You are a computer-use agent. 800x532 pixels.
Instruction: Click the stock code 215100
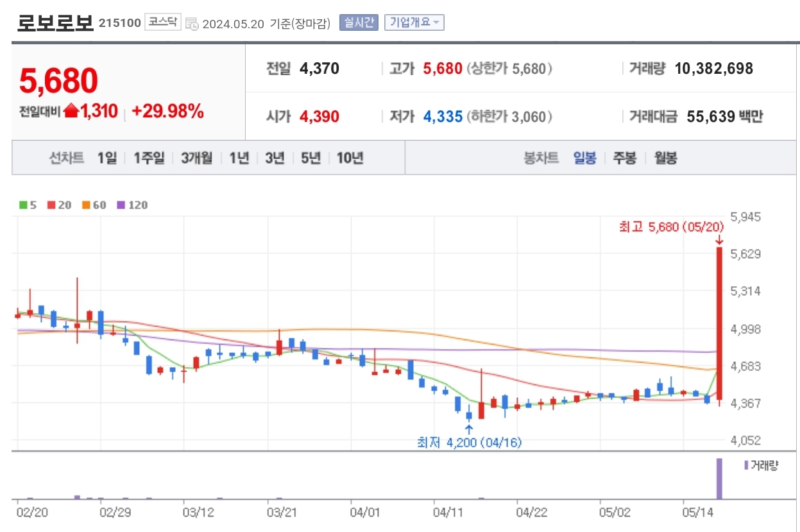120,23
